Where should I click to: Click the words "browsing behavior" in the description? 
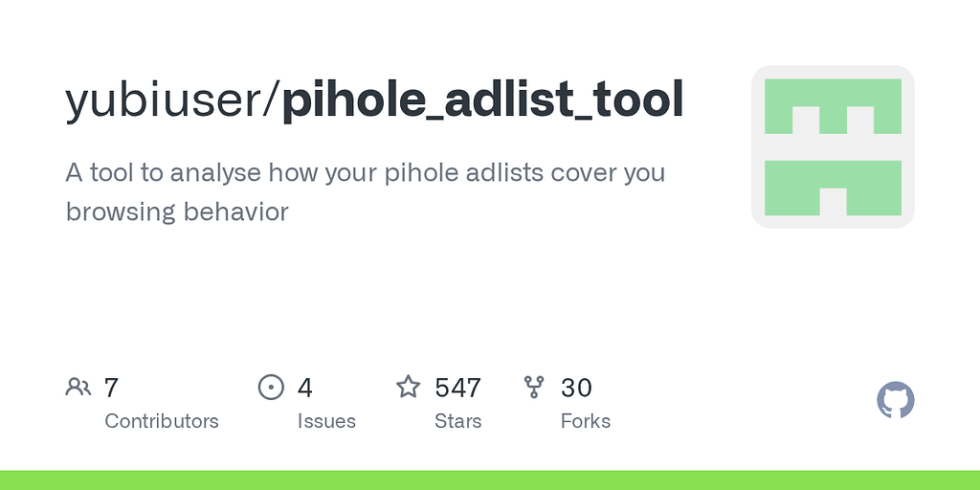point(177,212)
